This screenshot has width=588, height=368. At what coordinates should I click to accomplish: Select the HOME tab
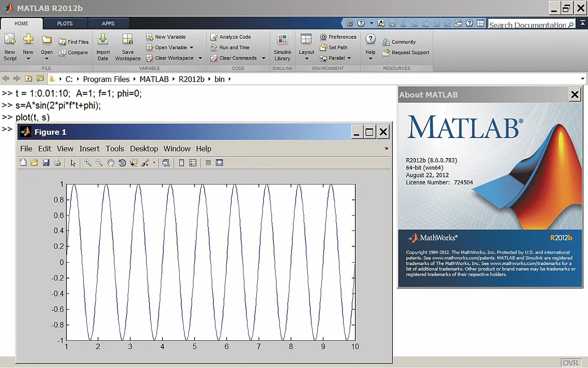coord(21,24)
